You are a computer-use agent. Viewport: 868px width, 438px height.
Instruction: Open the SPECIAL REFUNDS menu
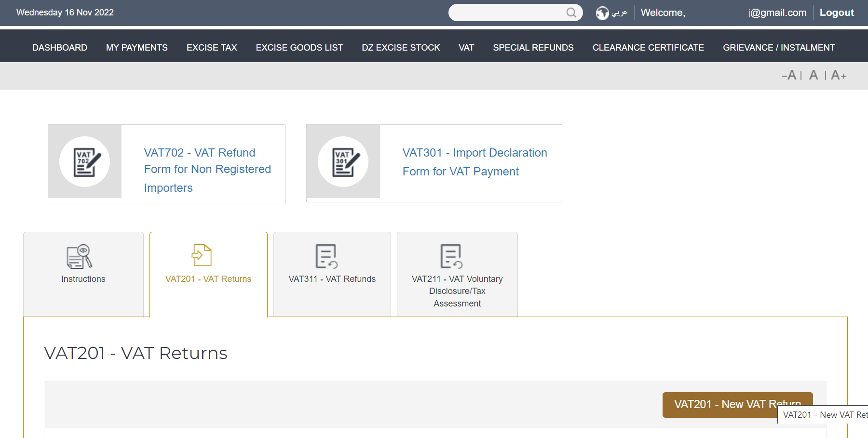pyautogui.click(x=533, y=47)
